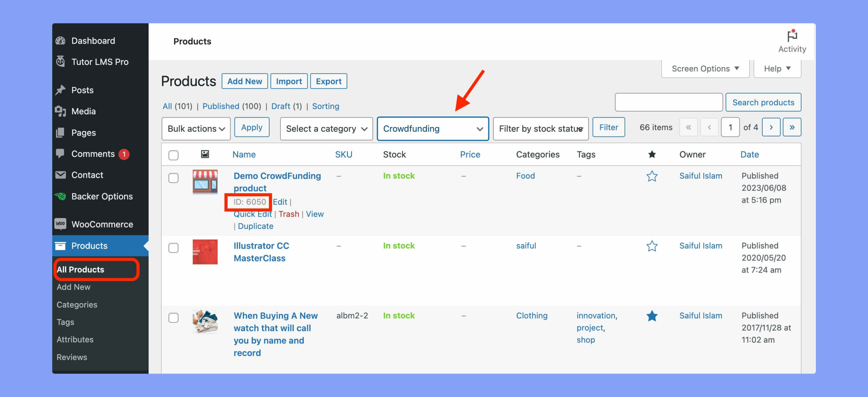Tick checkbox for Demo CrowdFunding product
This screenshot has height=397, width=868.
[x=173, y=178]
